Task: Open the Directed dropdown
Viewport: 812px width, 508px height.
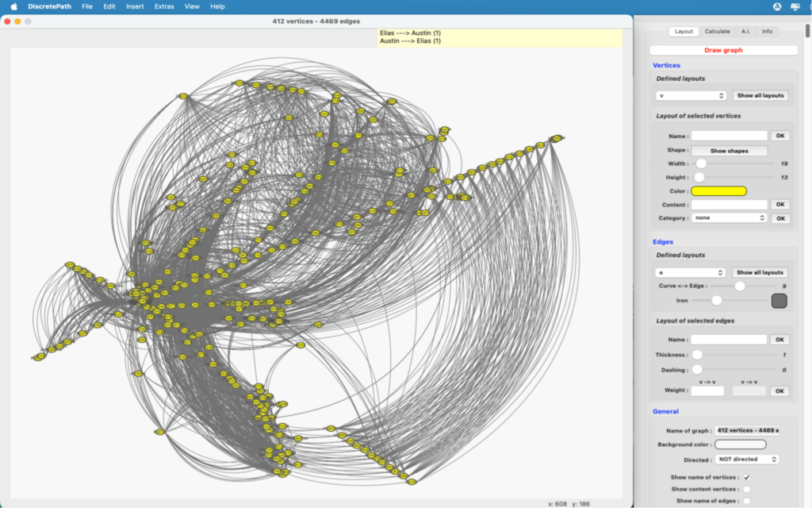Action: pos(746,460)
